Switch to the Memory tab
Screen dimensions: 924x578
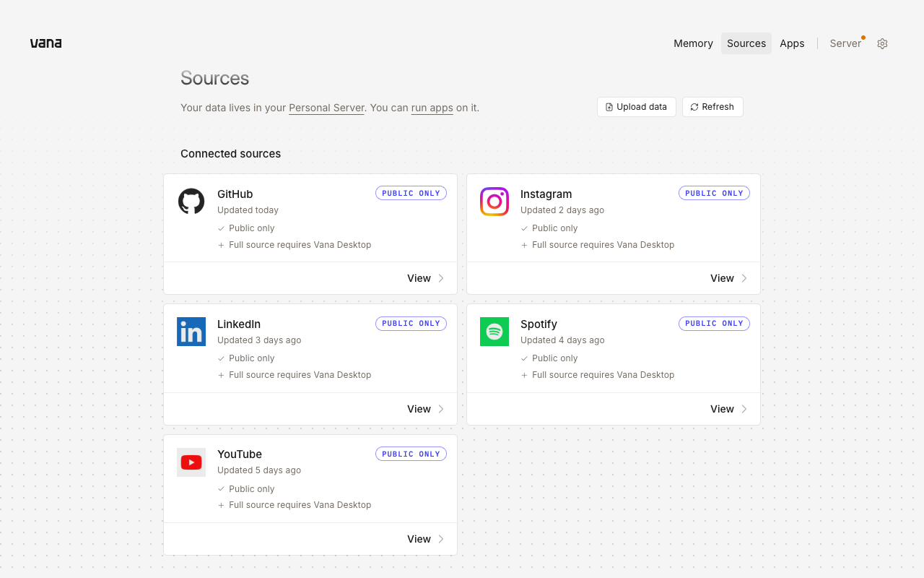pos(693,43)
